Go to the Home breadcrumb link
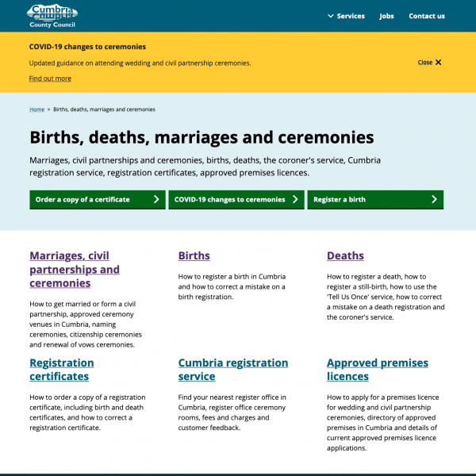Viewport: 476px width, 476px height. click(x=36, y=109)
